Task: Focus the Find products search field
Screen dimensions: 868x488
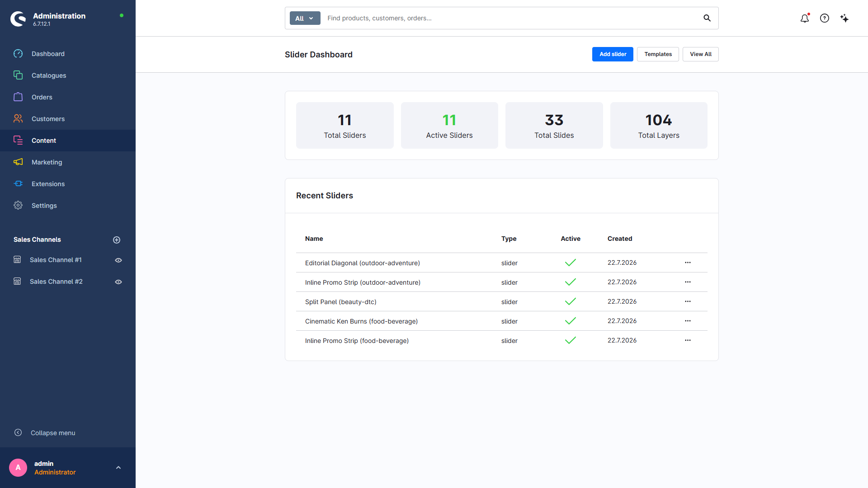Action: [x=511, y=18]
